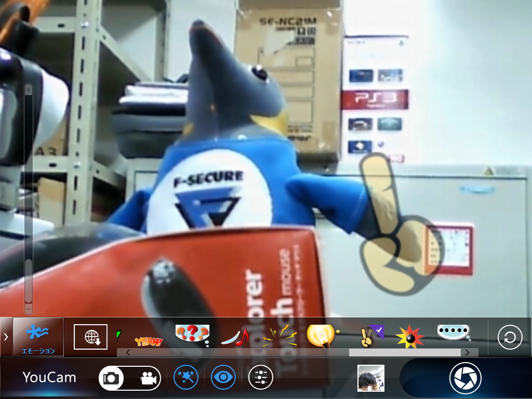
Task: Open the magic wand effects button
Action: (x=186, y=377)
